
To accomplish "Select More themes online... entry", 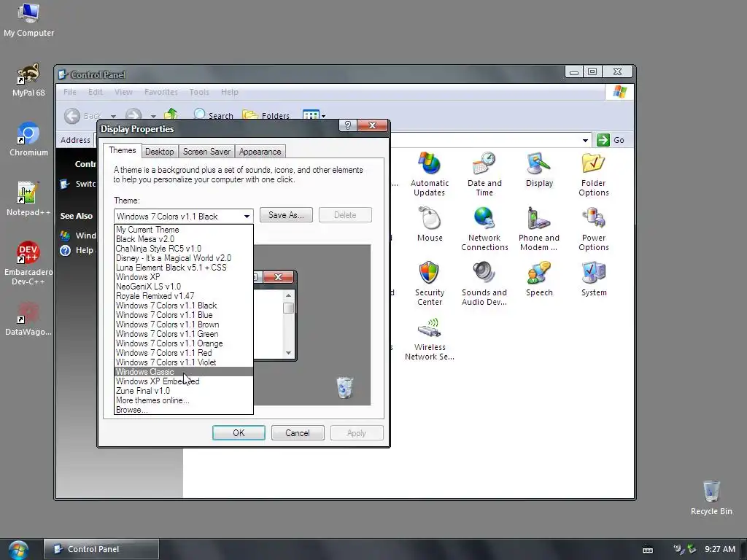I will coord(184,400).
